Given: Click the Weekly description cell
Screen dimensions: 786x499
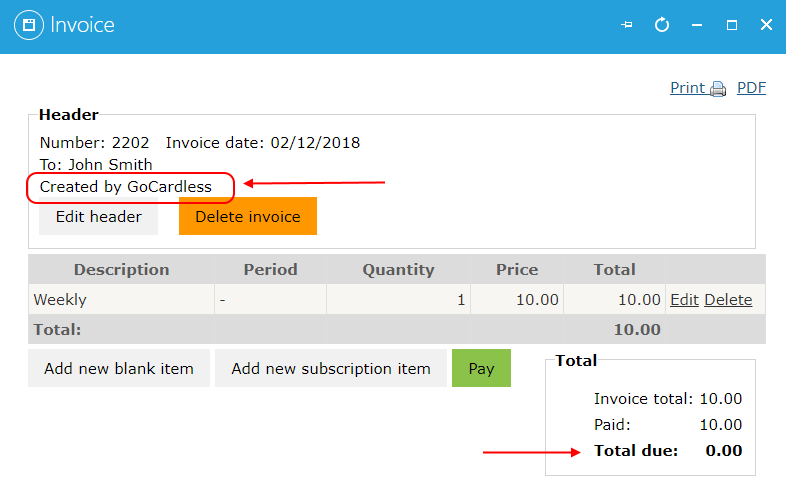Looking at the screenshot, I should (121, 299).
